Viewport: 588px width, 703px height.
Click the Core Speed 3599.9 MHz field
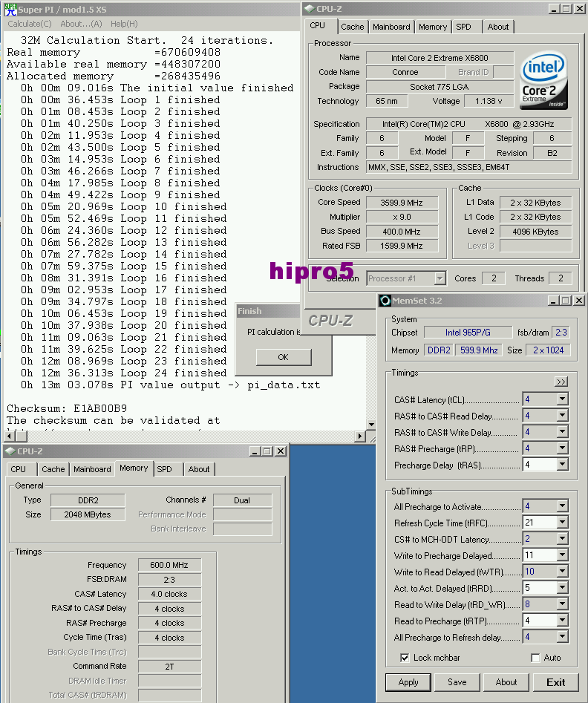pyautogui.click(x=402, y=203)
